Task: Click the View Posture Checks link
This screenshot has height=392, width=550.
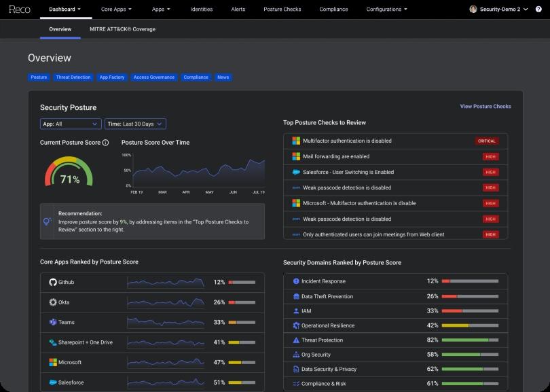Action: pos(485,107)
